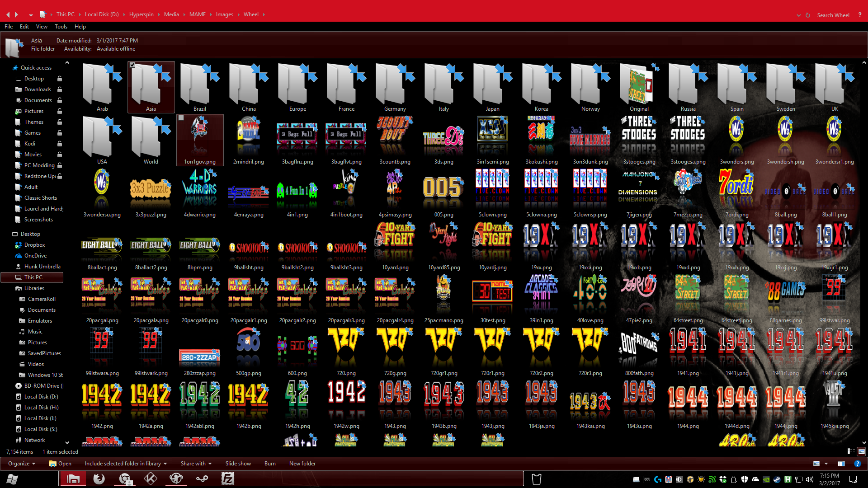Launch FileZilla from the taskbar
The image size is (868, 488).
point(227,479)
